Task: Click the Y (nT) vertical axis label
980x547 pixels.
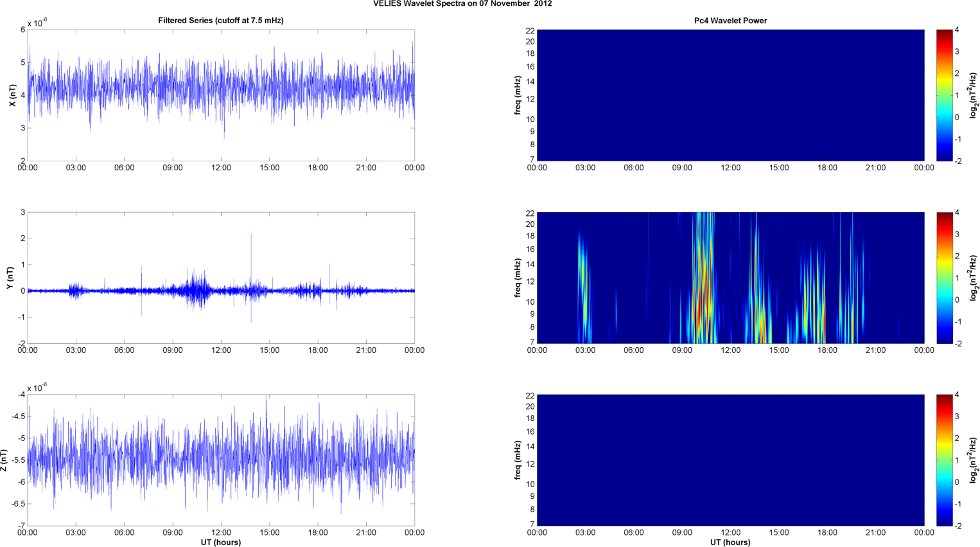Action: 10,278
